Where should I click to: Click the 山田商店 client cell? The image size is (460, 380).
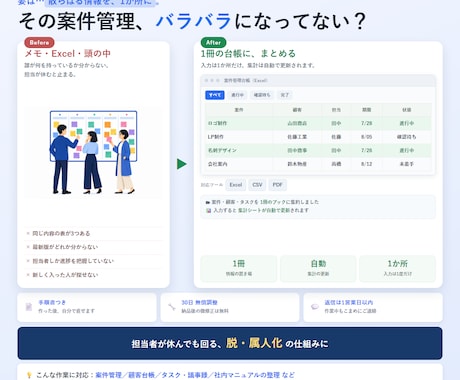(297, 123)
